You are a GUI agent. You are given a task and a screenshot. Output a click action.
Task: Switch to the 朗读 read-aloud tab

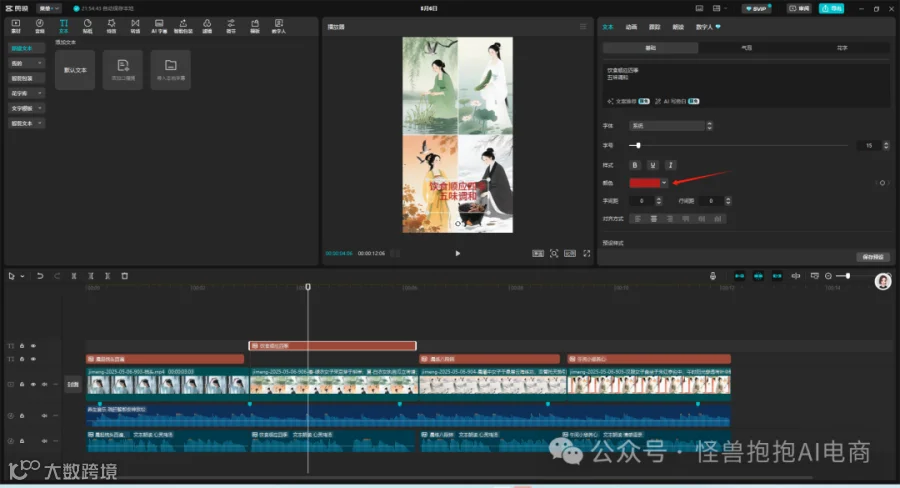pos(678,27)
